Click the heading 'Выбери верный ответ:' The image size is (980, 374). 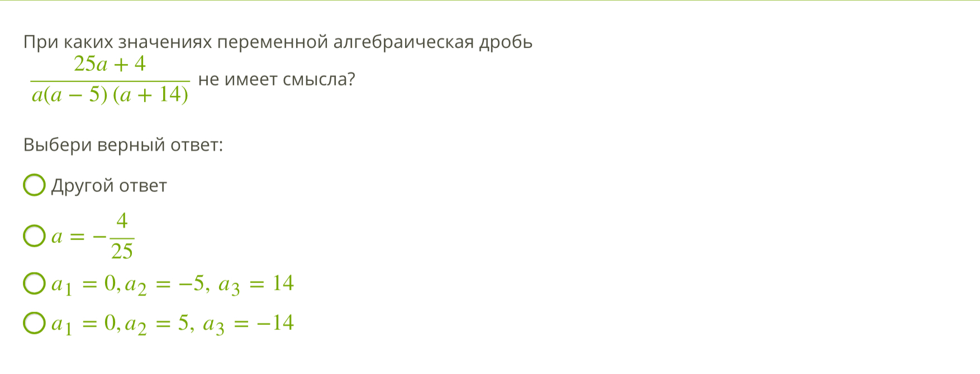(123, 145)
